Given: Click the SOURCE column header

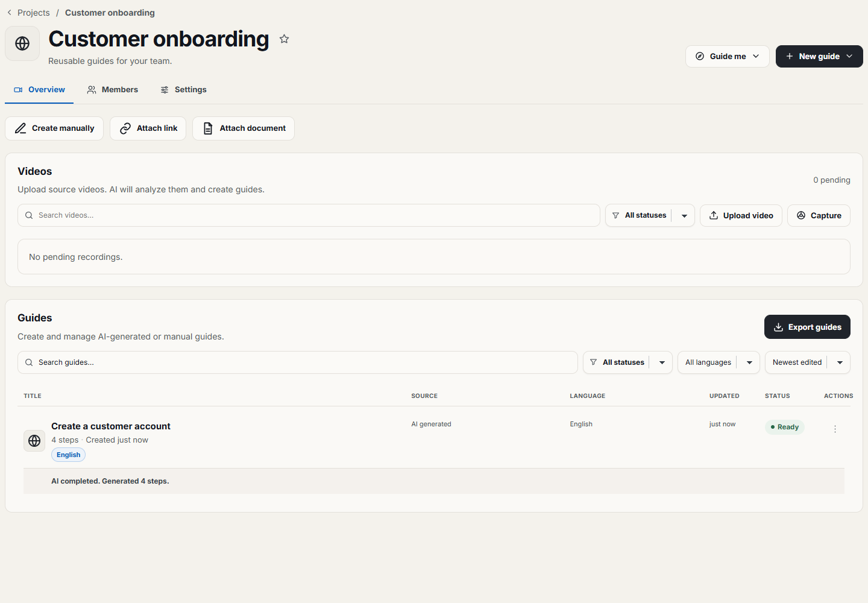Looking at the screenshot, I should coord(424,396).
